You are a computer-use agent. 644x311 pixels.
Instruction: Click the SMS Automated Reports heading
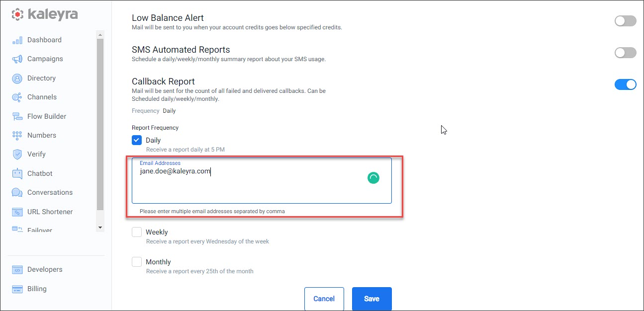tap(181, 50)
